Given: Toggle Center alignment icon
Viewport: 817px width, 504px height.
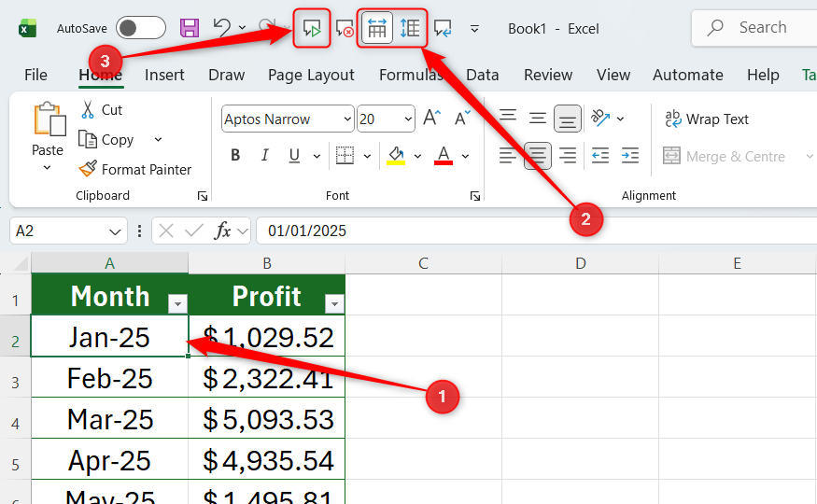Looking at the screenshot, I should pos(537,156).
